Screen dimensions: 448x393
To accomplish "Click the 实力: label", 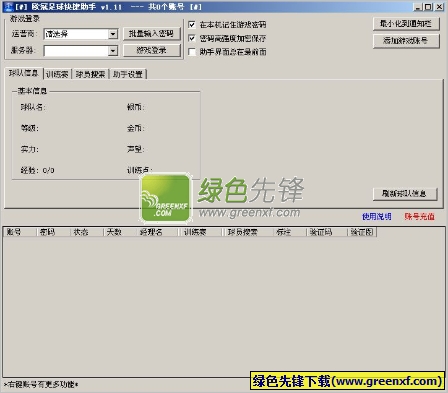I will [29, 149].
